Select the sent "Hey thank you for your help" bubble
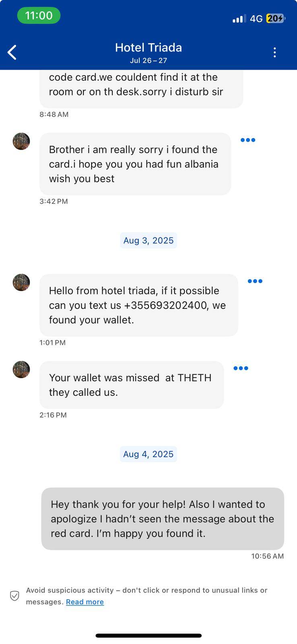The height and width of the screenshot is (644, 297). click(163, 519)
